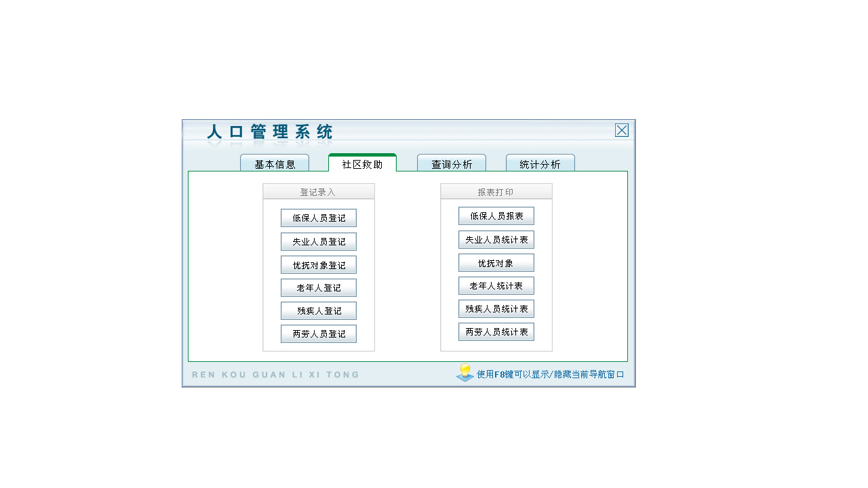Viewport: 868px width, 488px height.
Task: Open 老年人登记 for elderly registration
Action: coord(319,287)
